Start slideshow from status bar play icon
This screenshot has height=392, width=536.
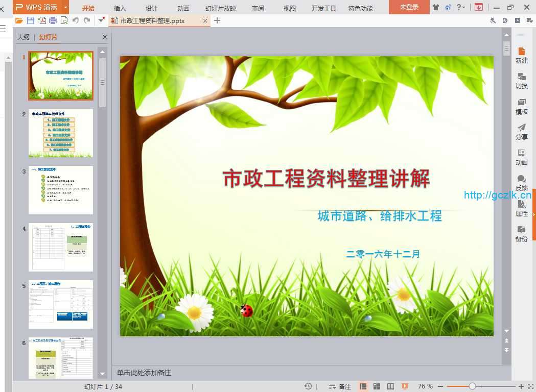pos(405,386)
